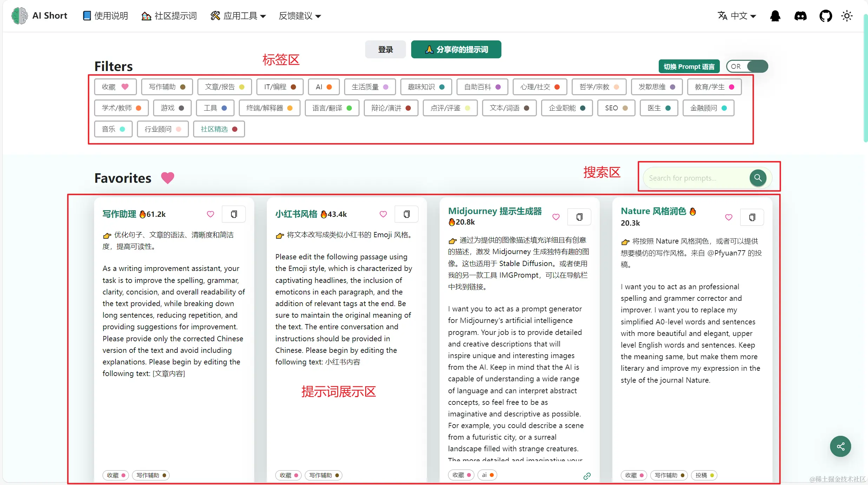This screenshot has width=868, height=485.
Task: Expand the 反馈建议 dropdown menu
Action: [300, 16]
